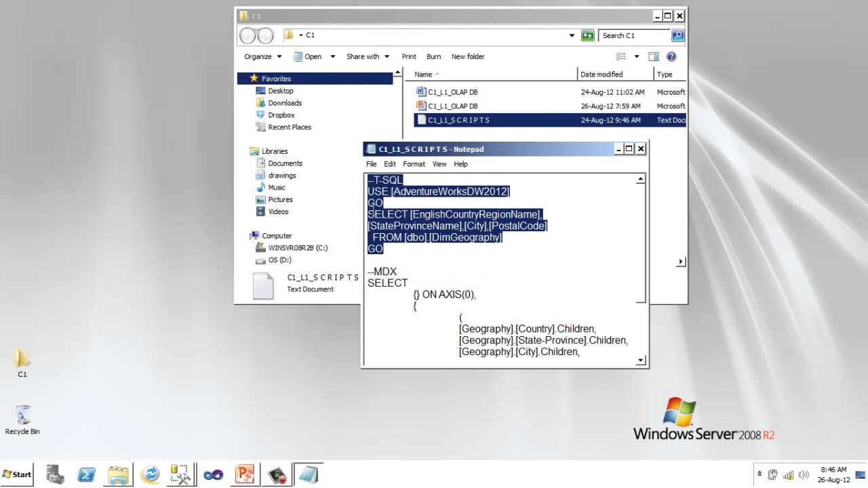Switch to PowerPoint in the taskbar
Image resolution: width=868 pixels, height=488 pixels.
[244, 474]
